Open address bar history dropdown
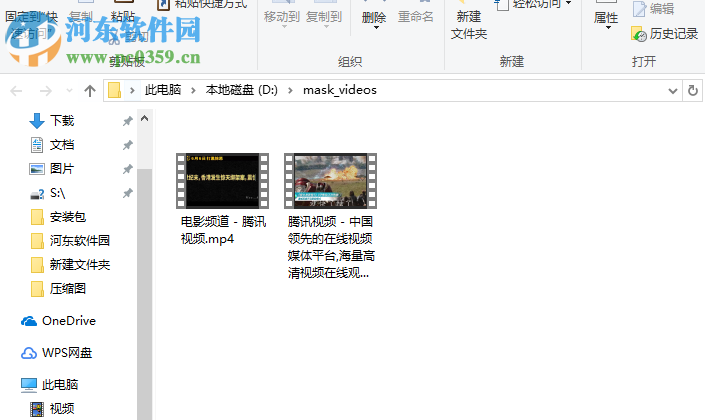This screenshot has width=705, height=420. pos(673,91)
